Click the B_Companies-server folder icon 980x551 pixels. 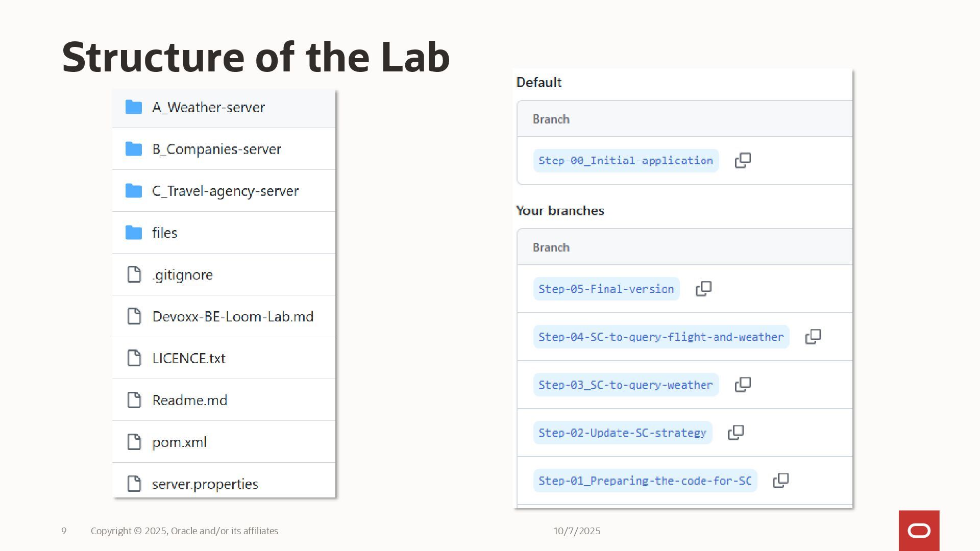(134, 149)
